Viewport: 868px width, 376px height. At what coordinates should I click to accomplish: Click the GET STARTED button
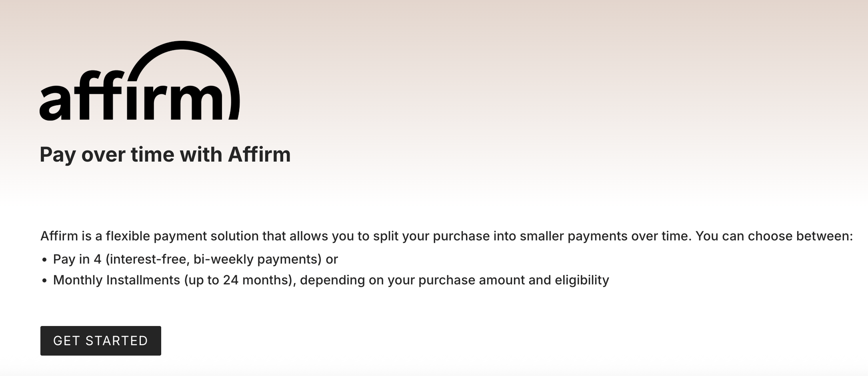100,340
